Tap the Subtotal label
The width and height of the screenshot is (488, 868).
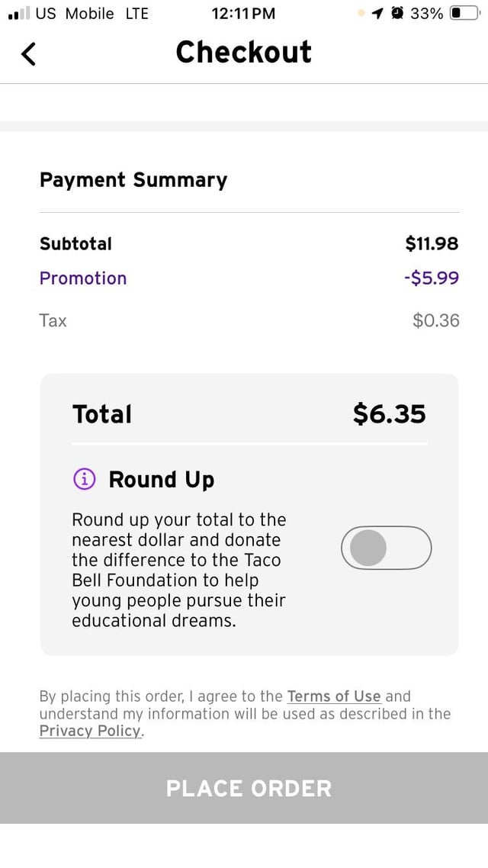tap(75, 244)
